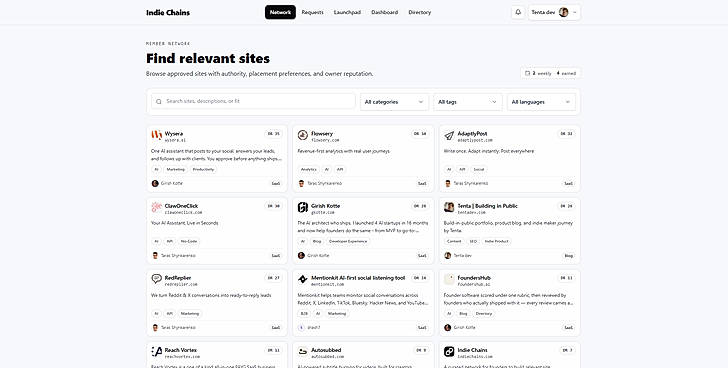Screen dimensions: 728x368
Task: Open the Flowsery site title
Action: click(322, 134)
